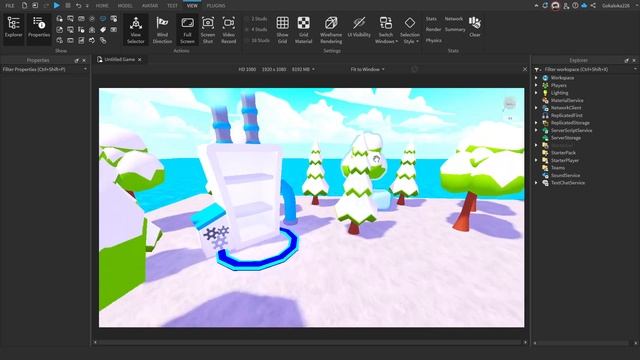Toggle the Properties panel button
Viewport: 640px width, 360px height.
pos(39,28)
